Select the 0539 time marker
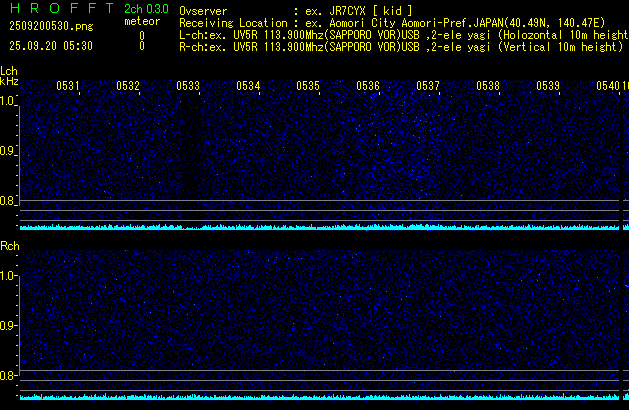 click(548, 87)
